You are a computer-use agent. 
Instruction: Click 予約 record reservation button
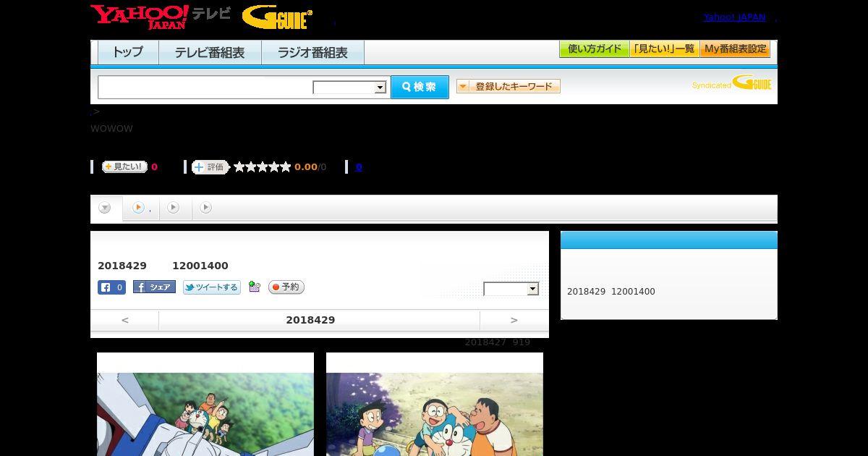286,287
